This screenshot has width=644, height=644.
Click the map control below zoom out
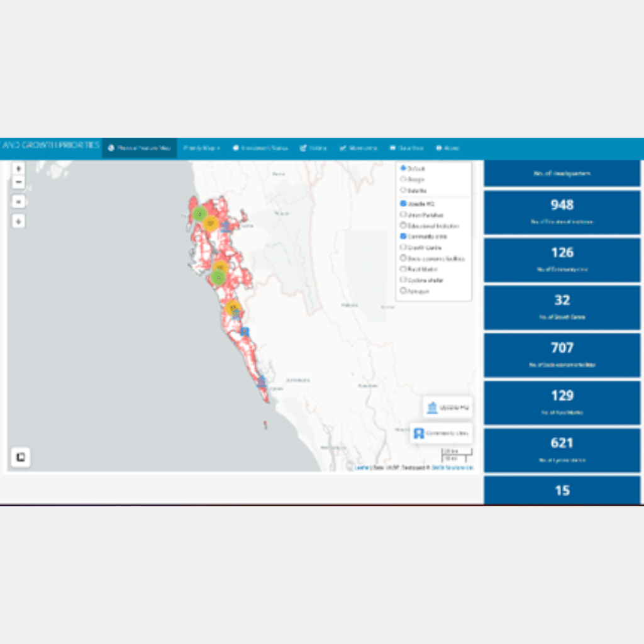pos(18,202)
